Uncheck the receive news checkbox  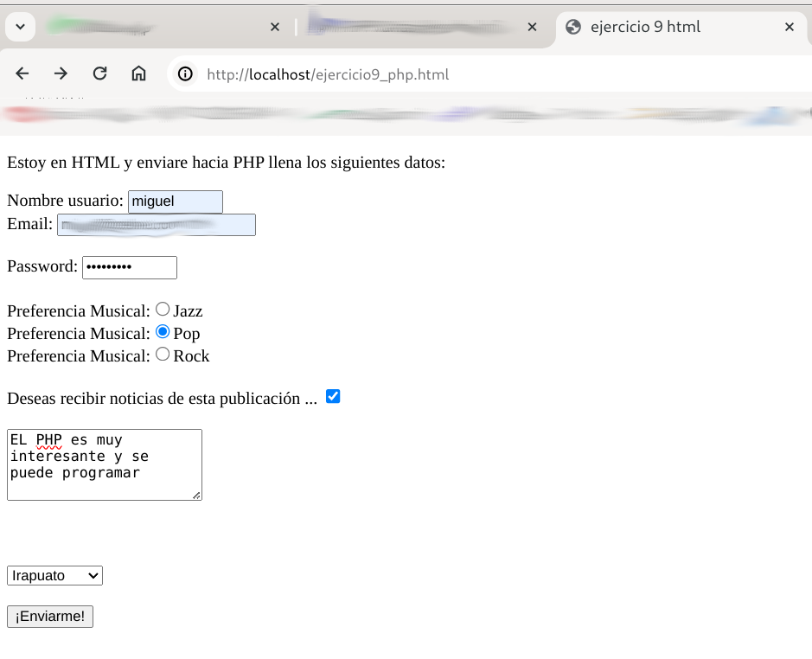coord(333,396)
